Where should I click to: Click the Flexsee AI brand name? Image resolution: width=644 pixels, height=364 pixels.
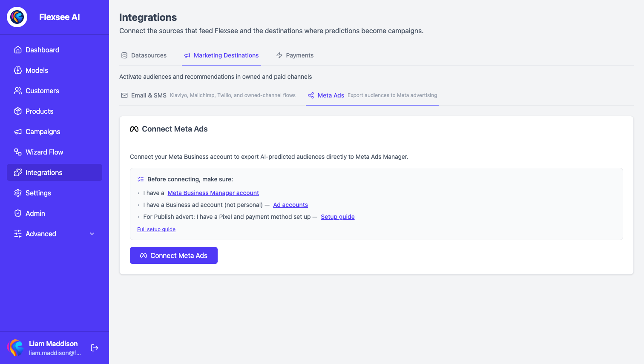pyautogui.click(x=60, y=17)
